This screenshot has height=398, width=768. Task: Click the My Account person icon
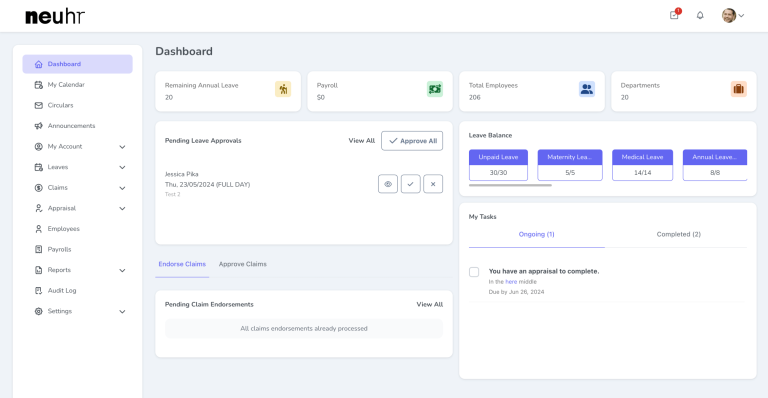click(39, 146)
